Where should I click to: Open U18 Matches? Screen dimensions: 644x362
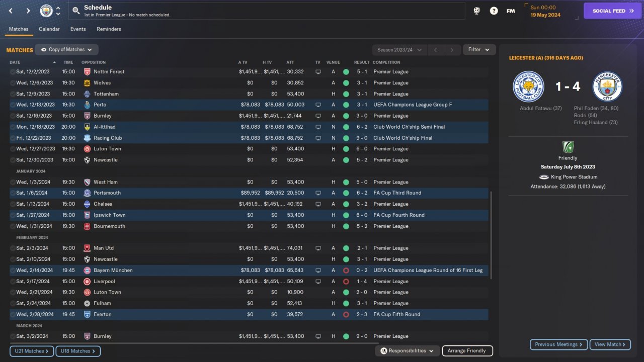(x=78, y=351)
